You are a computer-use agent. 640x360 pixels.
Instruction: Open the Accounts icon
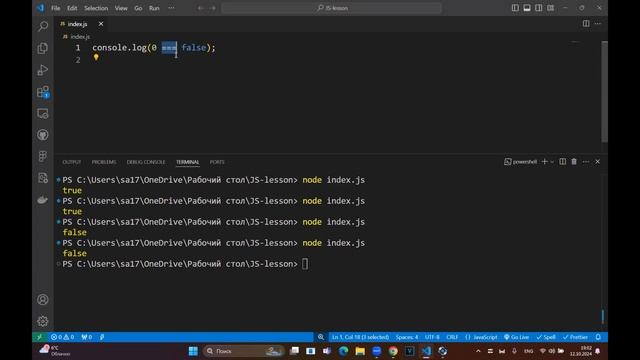42,300
